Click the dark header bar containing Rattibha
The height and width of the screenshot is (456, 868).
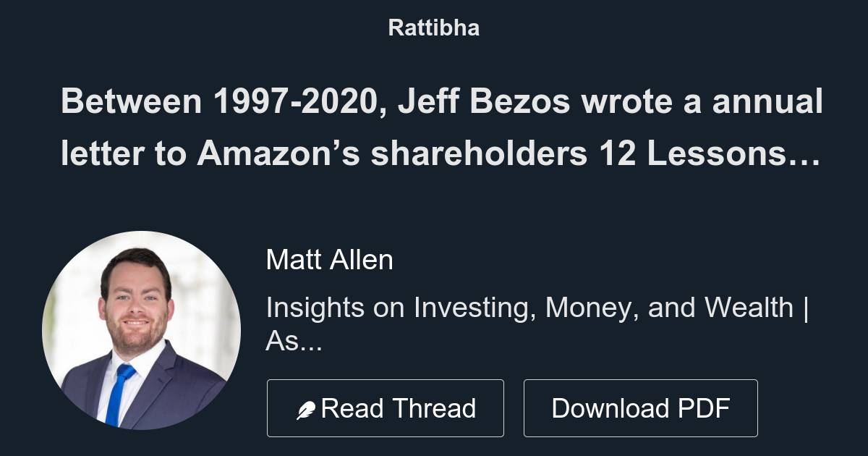[433, 28]
